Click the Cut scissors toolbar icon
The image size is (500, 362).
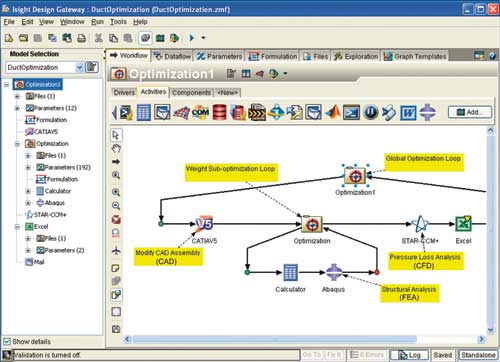tap(98, 38)
